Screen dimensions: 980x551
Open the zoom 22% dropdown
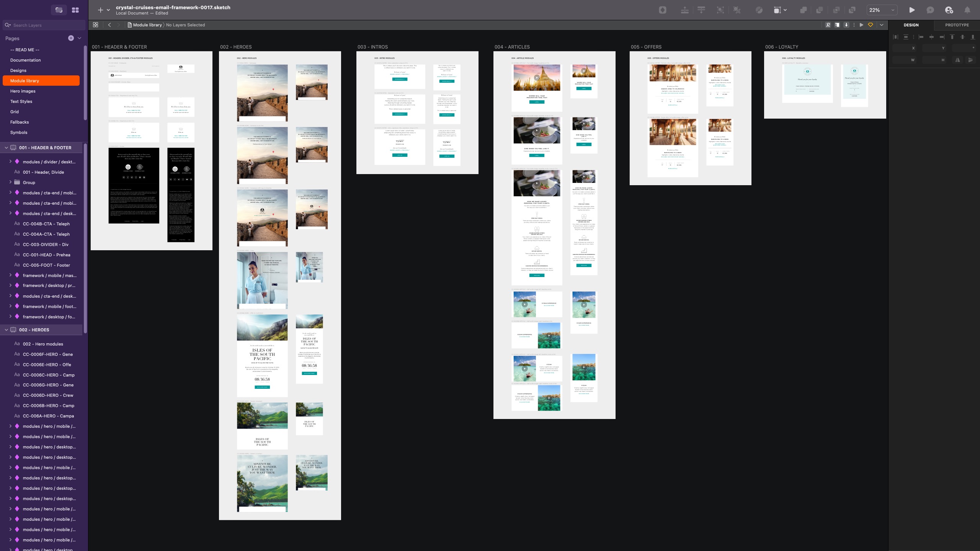(882, 10)
